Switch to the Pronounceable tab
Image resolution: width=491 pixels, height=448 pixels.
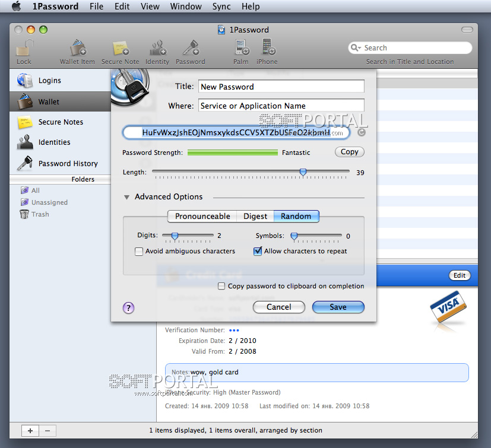click(x=202, y=217)
